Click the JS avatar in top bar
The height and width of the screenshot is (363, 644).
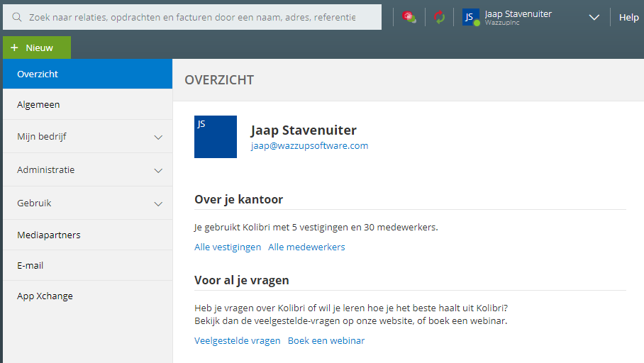(x=471, y=17)
